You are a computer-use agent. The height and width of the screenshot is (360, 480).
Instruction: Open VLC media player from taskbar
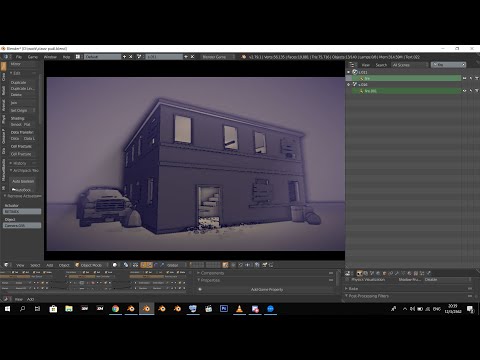[239, 309]
